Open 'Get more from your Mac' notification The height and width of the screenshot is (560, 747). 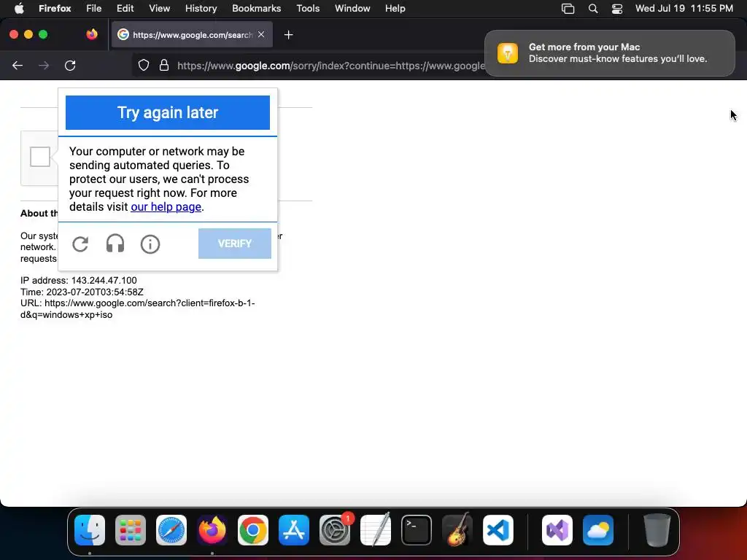610,52
